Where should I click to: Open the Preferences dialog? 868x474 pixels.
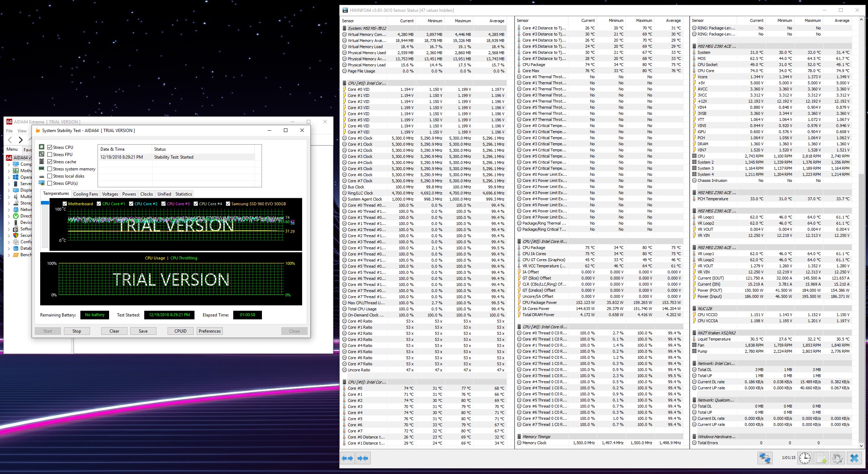click(210, 331)
